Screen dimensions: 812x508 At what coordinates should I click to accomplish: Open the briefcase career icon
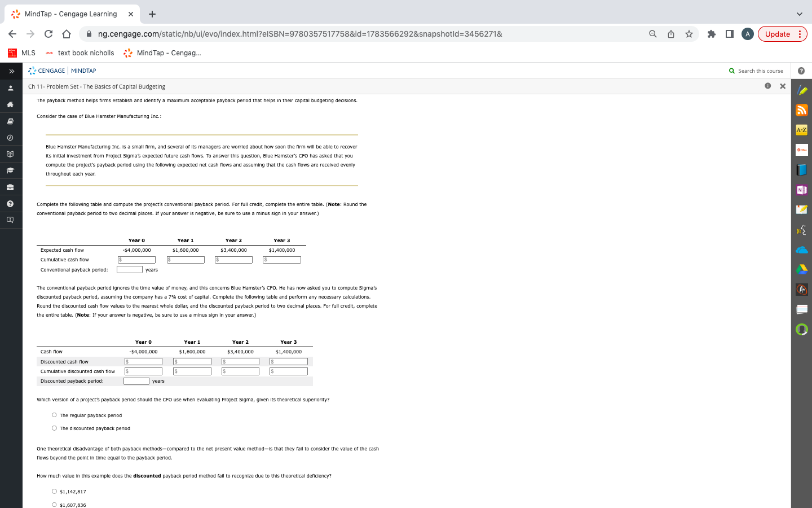[x=10, y=187]
